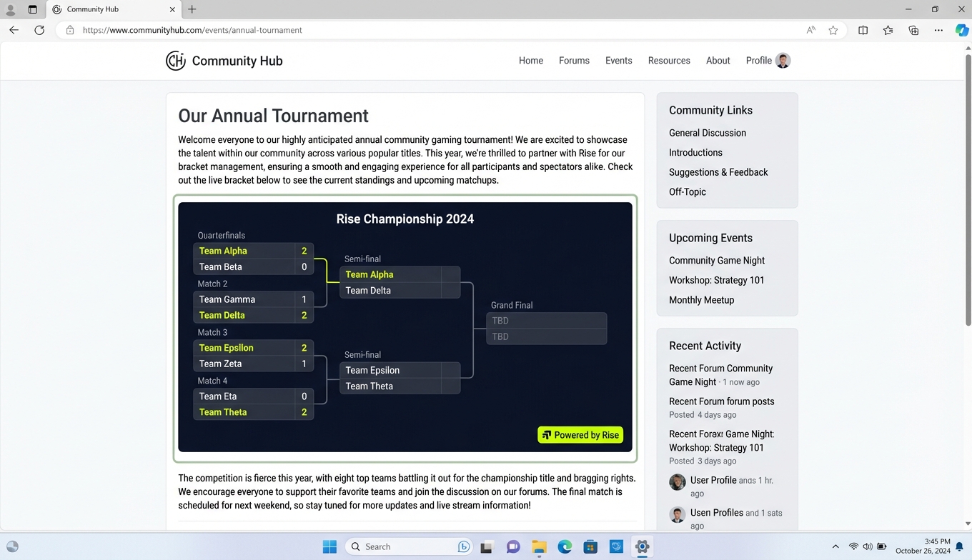This screenshot has width=972, height=560.
Task: Expand hidden icons in the system tray
Action: coord(835,546)
